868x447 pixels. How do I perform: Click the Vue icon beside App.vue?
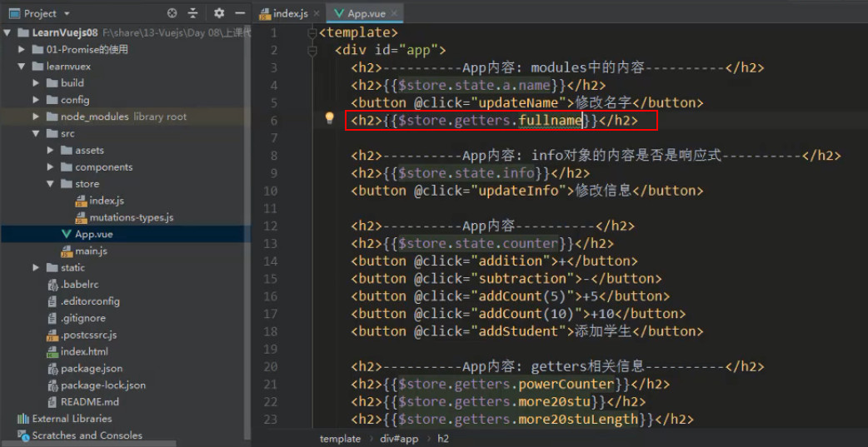coord(67,234)
